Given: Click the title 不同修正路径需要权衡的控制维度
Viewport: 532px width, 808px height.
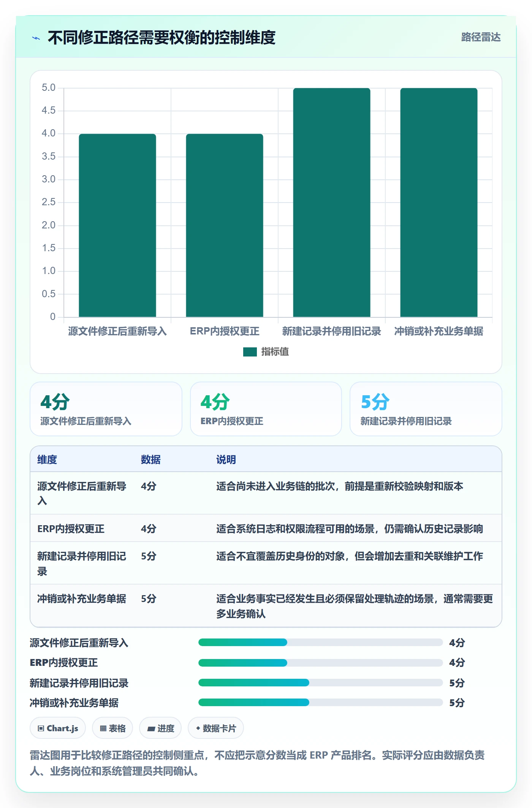Looking at the screenshot, I should 161,38.
